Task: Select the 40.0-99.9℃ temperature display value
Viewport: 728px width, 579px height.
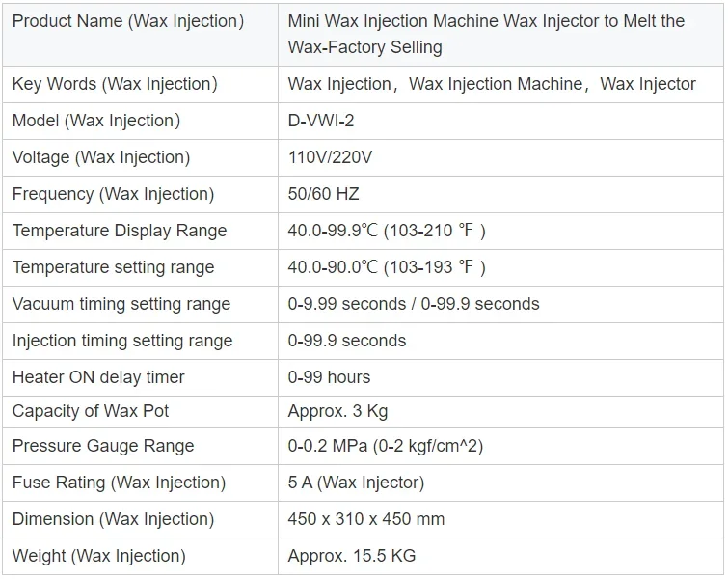Action: (x=387, y=231)
